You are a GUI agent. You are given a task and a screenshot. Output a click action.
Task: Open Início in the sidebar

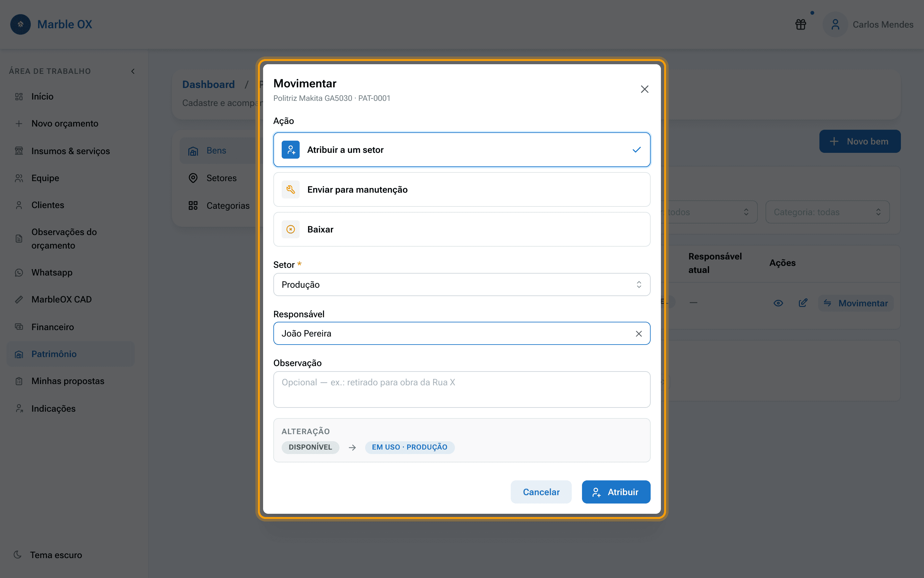point(71,97)
